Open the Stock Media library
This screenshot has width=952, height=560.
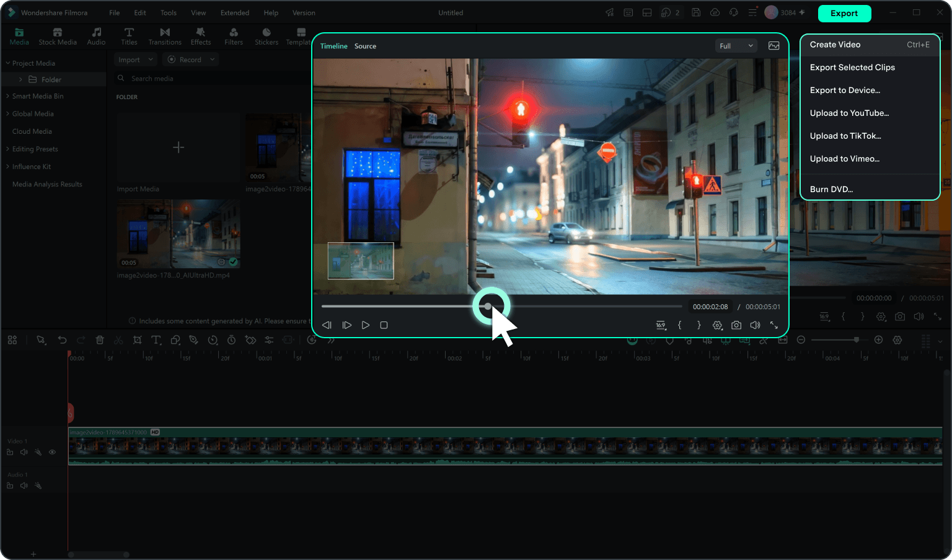pos(58,37)
